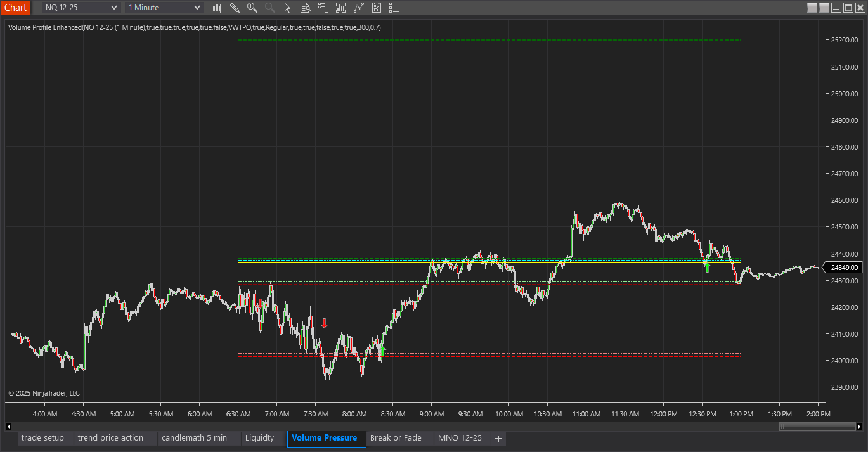
Task: Select the candlestick bar style icon
Action: click(x=217, y=8)
